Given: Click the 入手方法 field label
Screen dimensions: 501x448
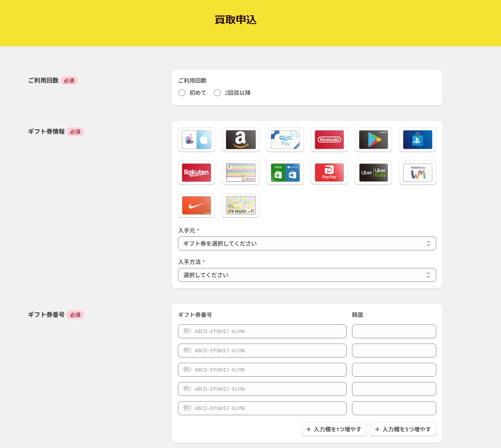Looking at the screenshot, I should pos(189,262).
